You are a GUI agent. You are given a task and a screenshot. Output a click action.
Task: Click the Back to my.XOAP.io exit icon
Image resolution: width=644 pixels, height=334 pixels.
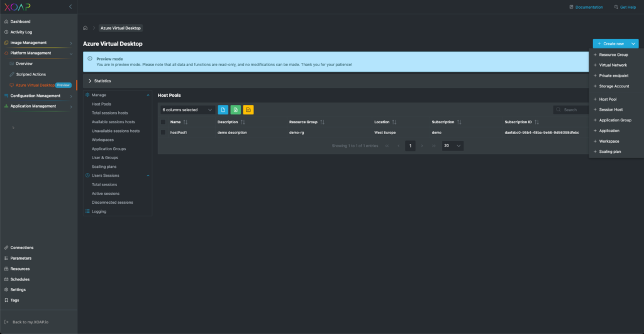pos(6,322)
